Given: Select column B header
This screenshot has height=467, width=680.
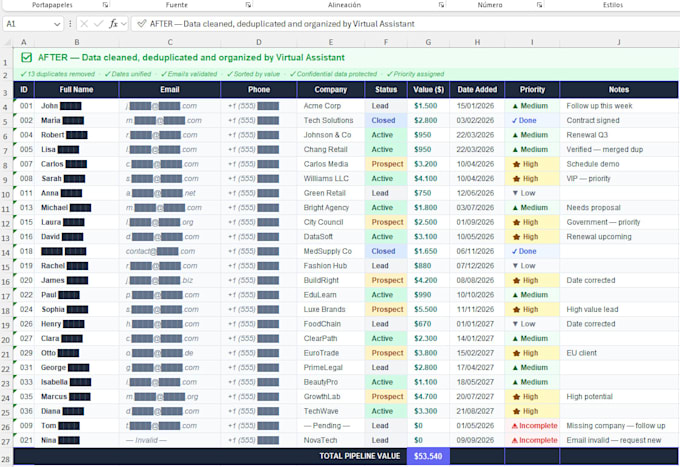Looking at the screenshot, I should click(77, 42).
